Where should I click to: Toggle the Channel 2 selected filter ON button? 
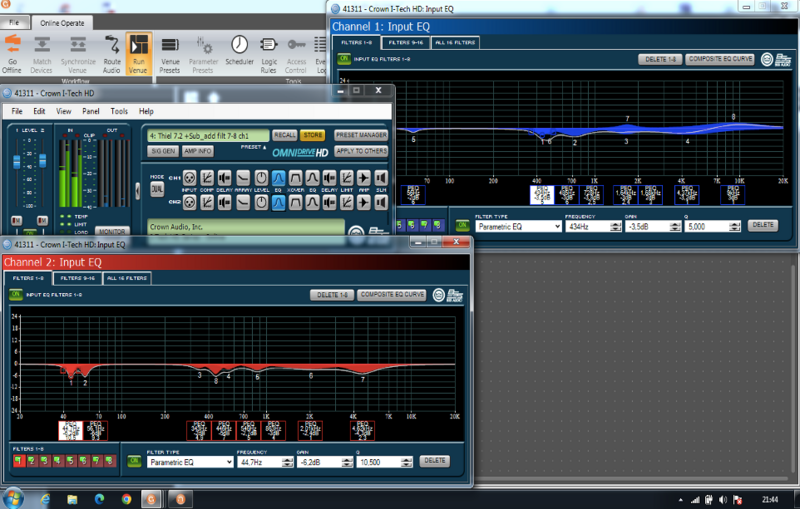coord(134,461)
